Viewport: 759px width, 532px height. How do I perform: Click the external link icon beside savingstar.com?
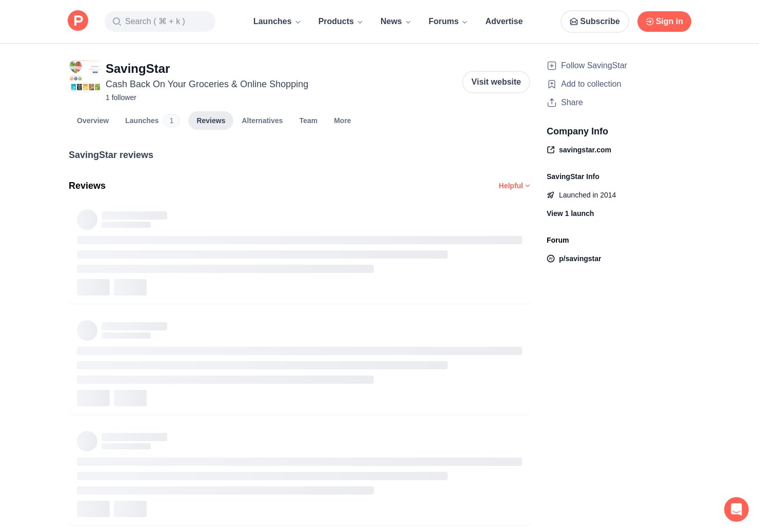pos(551,150)
